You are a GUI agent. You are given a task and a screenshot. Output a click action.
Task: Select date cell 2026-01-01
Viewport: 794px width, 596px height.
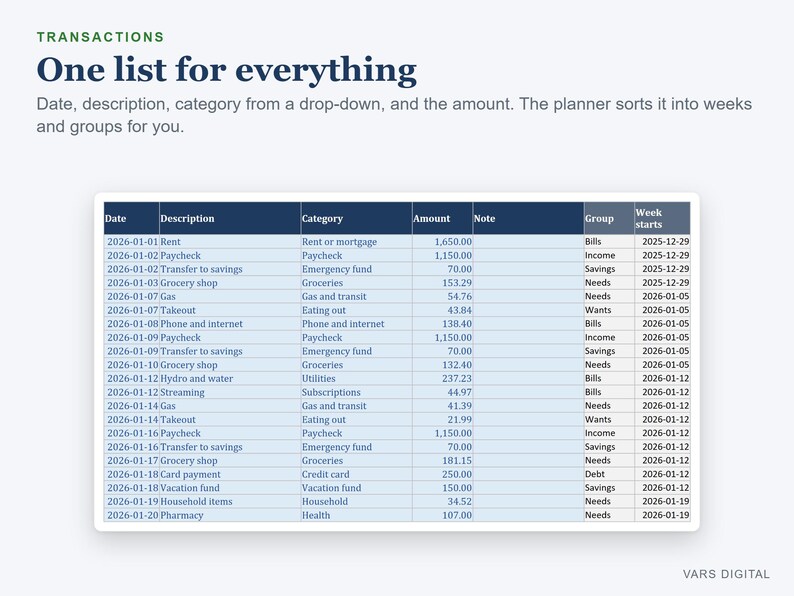click(x=132, y=242)
